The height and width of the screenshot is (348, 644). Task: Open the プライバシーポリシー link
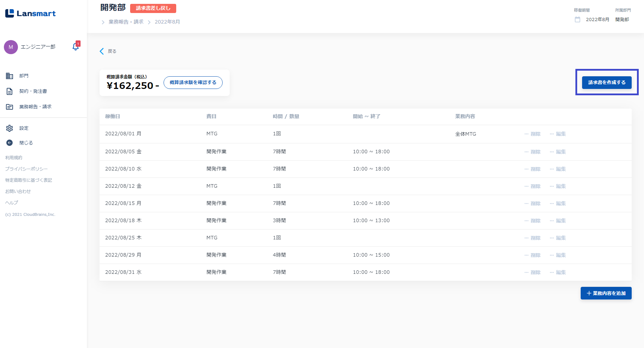26,169
